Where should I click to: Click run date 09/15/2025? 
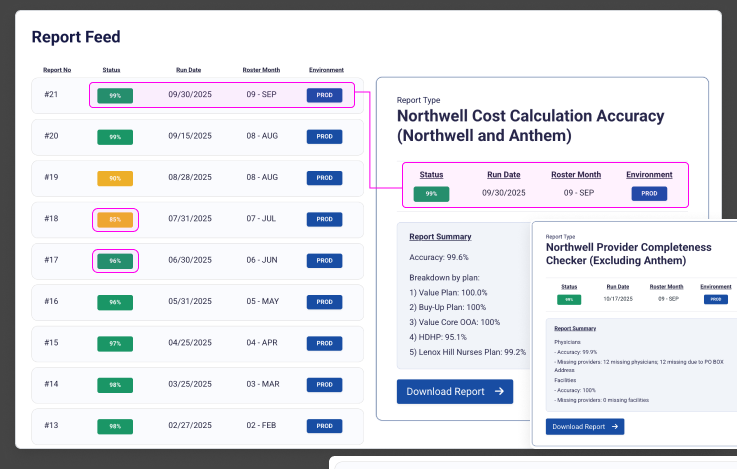point(190,136)
